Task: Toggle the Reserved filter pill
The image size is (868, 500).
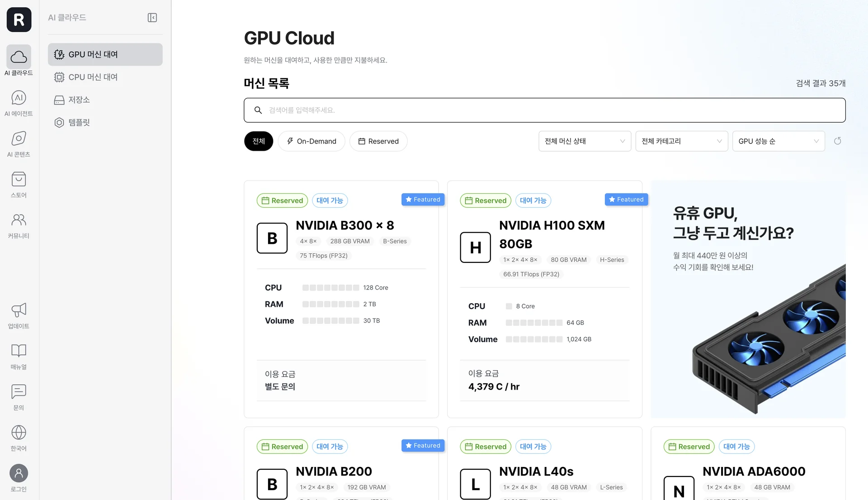Action: (x=378, y=141)
